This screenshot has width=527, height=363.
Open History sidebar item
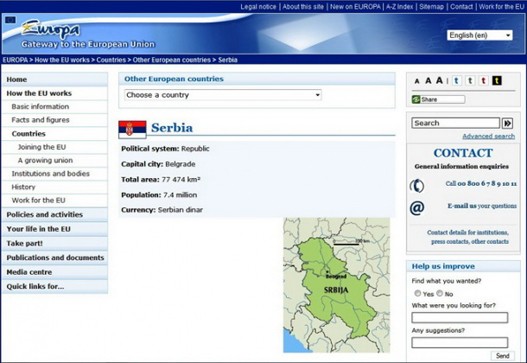(55, 187)
